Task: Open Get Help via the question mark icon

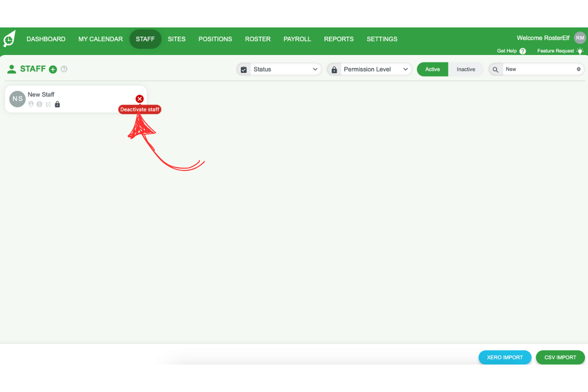Action: [x=523, y=51]
